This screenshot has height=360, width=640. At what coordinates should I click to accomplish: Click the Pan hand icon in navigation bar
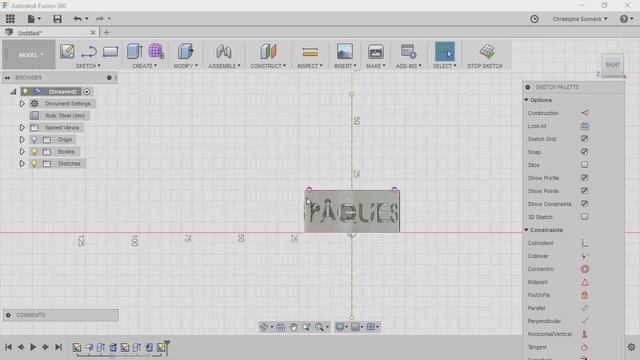point(293,327)
